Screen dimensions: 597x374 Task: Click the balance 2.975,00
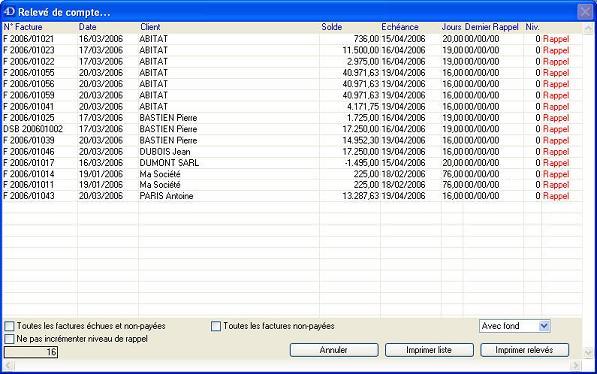[x=363, y=61]
